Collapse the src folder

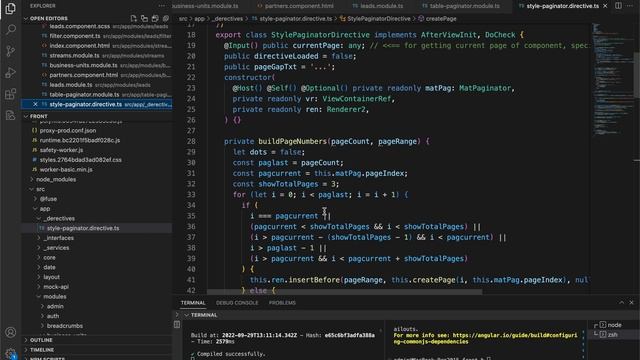(40, 189)
